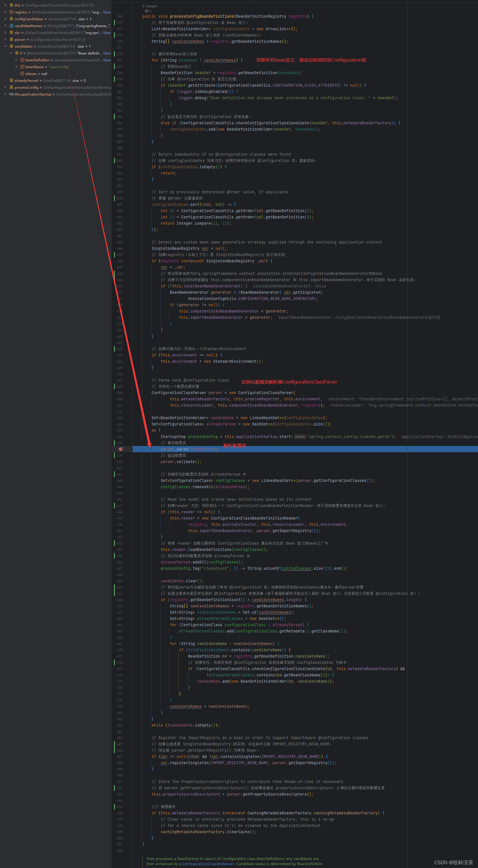Viewport: 478px width, 868px height.
Task: Expand the sbr variable node
Action: (x=5, y=33)
